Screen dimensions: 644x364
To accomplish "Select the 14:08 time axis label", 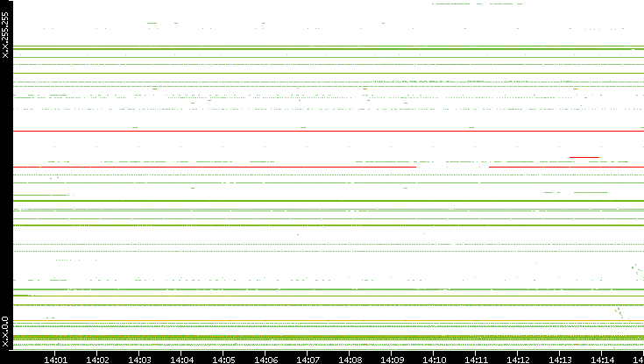I will coord(350,360).
